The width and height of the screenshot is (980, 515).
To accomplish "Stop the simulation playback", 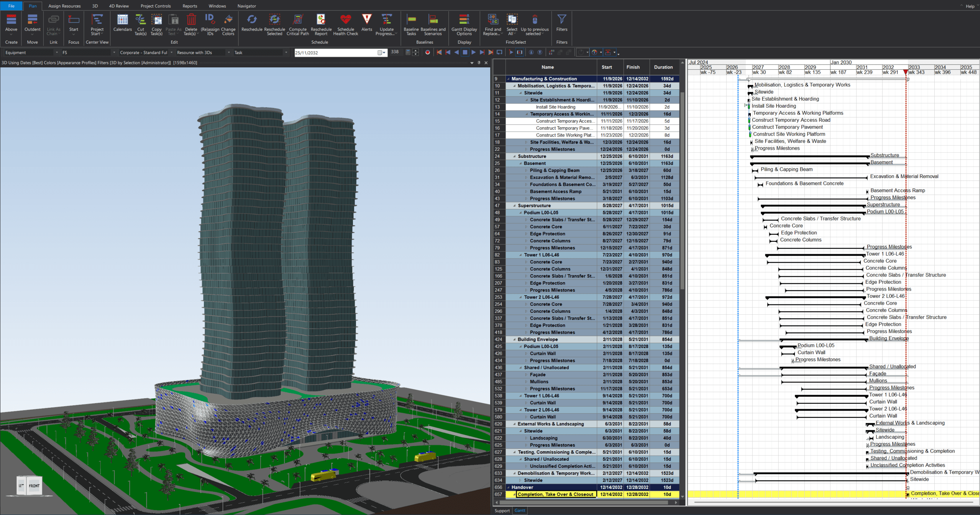I will pyautogui.click(x=465, y=52).
